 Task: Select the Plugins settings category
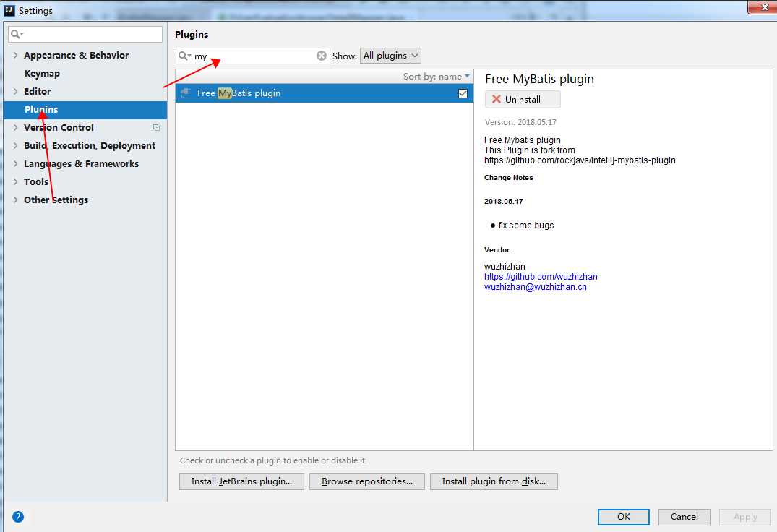tap(85, 109)
